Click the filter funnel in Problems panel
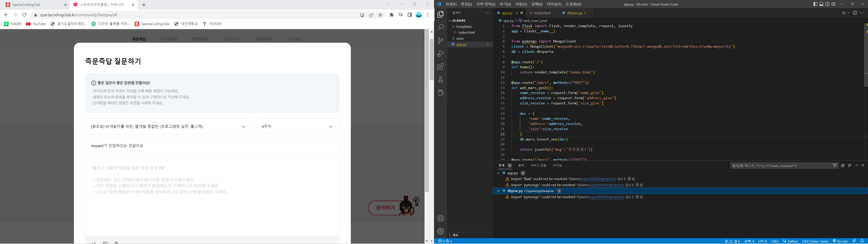Viewport: 868px width, 244px height. click(x=835, y=165)
